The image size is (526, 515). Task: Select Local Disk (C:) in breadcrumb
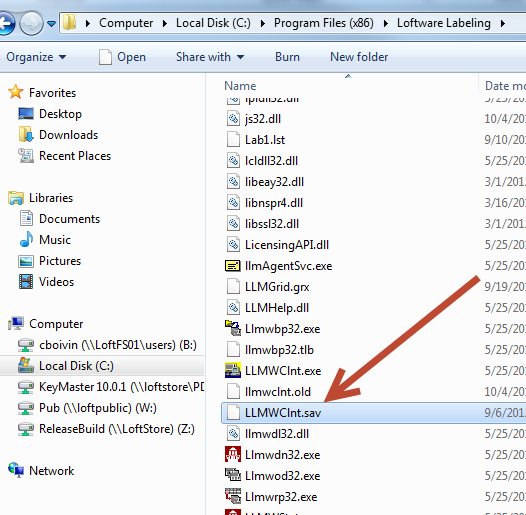[213, 23]
